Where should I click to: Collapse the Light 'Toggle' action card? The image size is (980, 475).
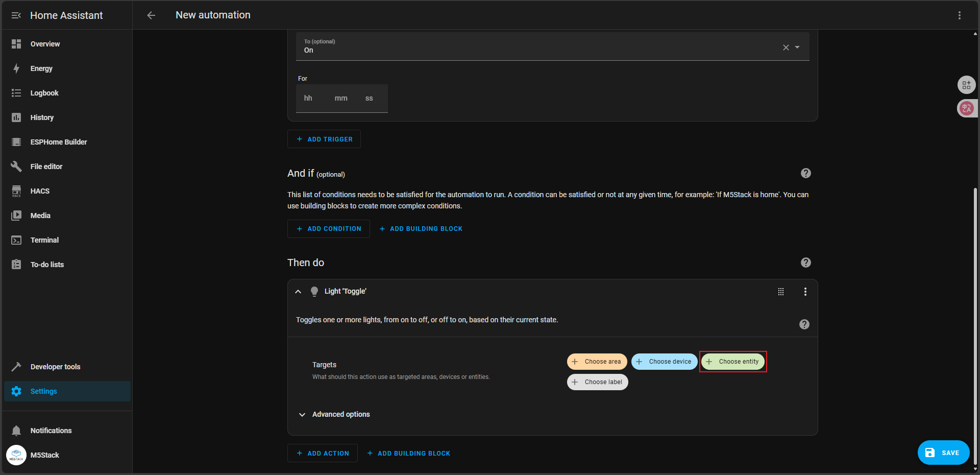[298, 292]
